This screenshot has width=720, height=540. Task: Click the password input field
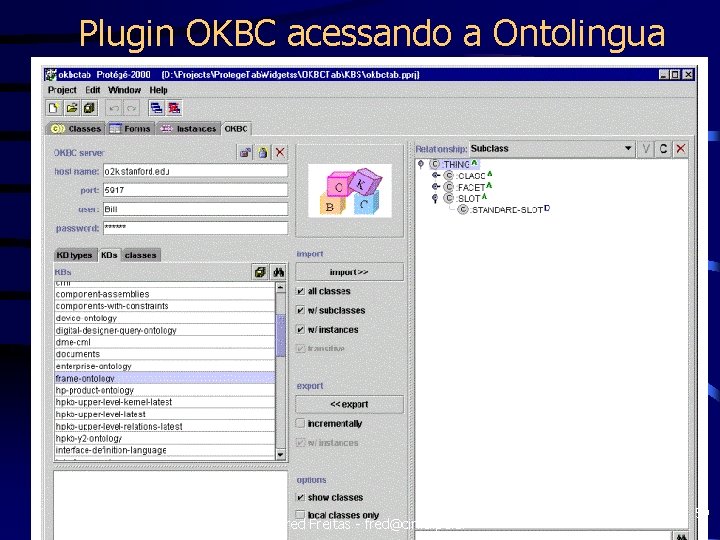click(x=195, y=228)
